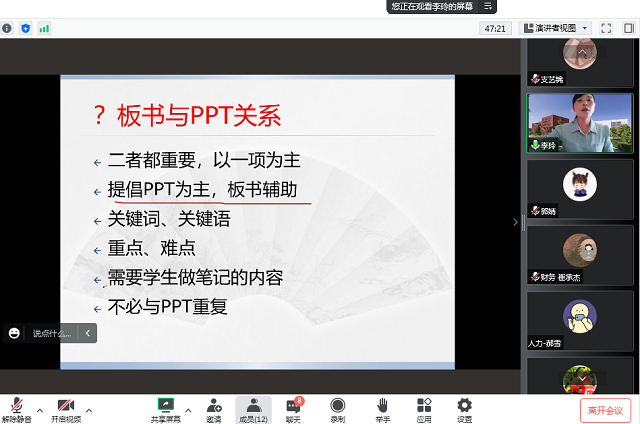The width and height of the screenshot is (640, 424).
Task: Click bullet 提倡PPT为主，板书辅助
Action: click(x=202, y=190)
